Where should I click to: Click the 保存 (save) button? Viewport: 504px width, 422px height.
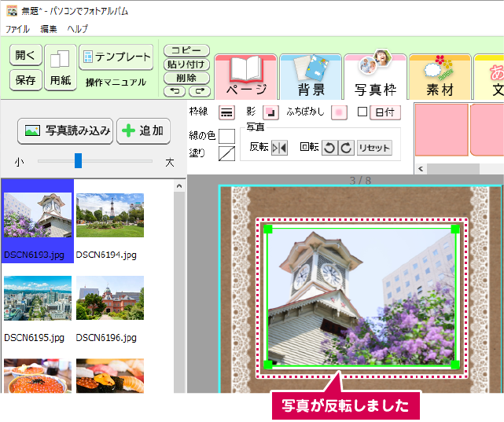(25, 79)
